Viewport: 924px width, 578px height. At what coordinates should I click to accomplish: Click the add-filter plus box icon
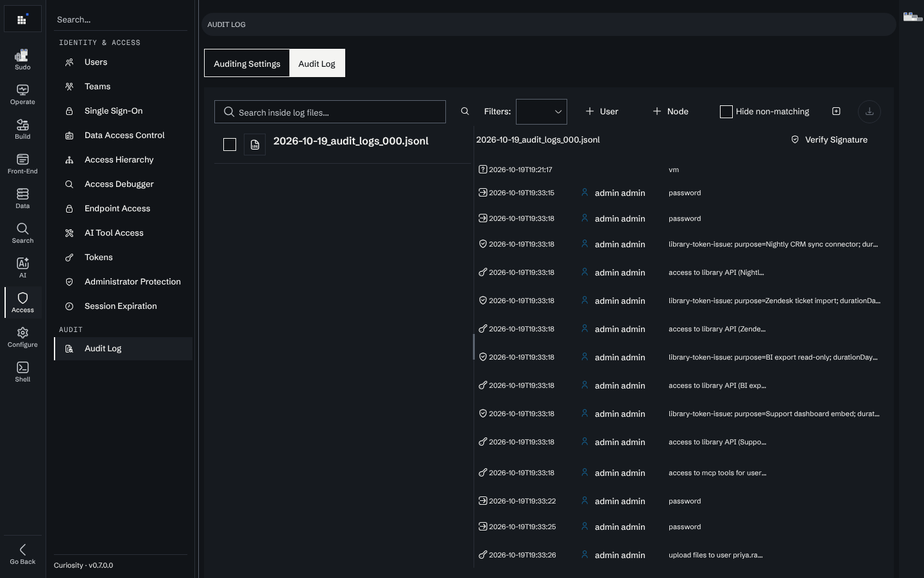coord(836,112)
